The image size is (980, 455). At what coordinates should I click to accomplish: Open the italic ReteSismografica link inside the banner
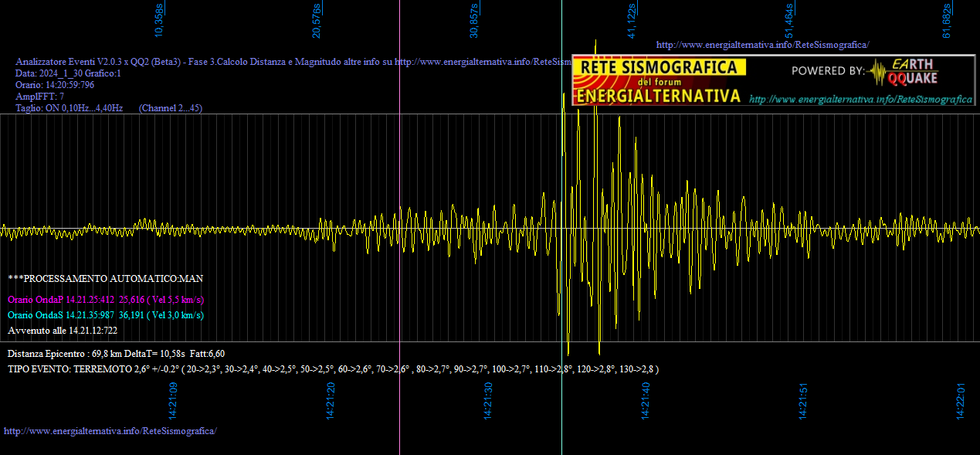(860, 100)
